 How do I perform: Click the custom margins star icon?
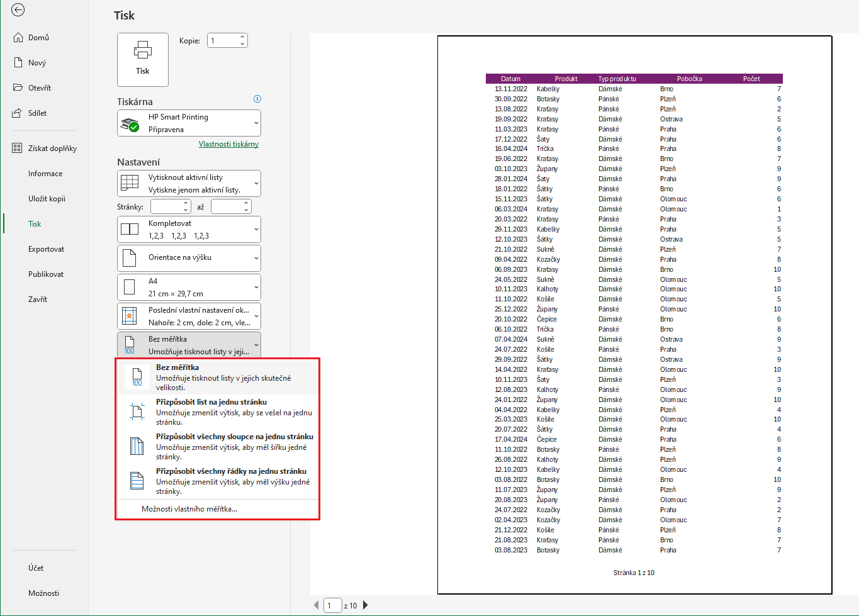pyautogui.click(x=130, y=316)
